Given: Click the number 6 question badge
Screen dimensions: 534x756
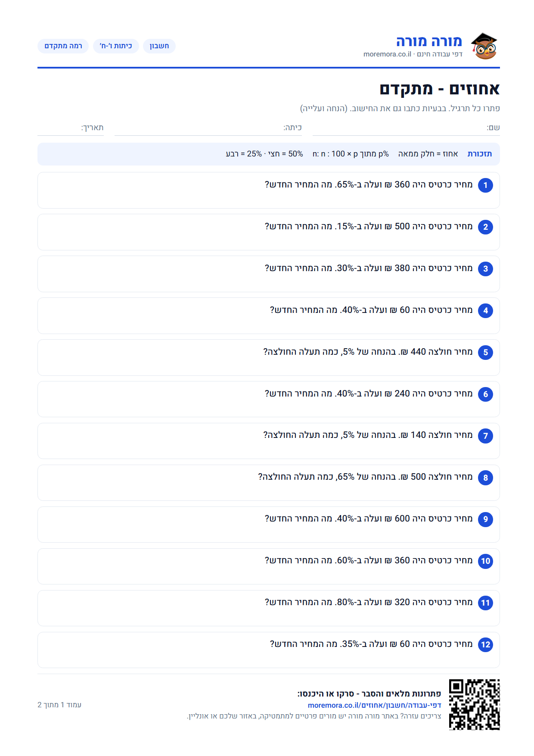Looking at the screenshot, I should point(485,394).
